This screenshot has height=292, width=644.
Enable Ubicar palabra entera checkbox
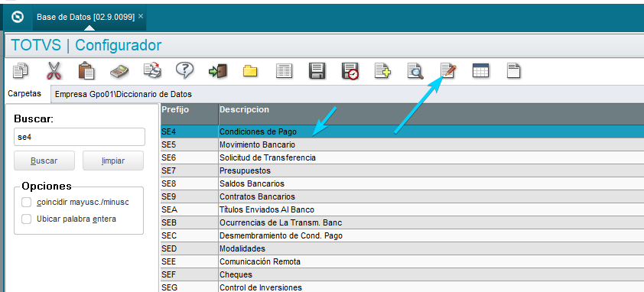26,219
